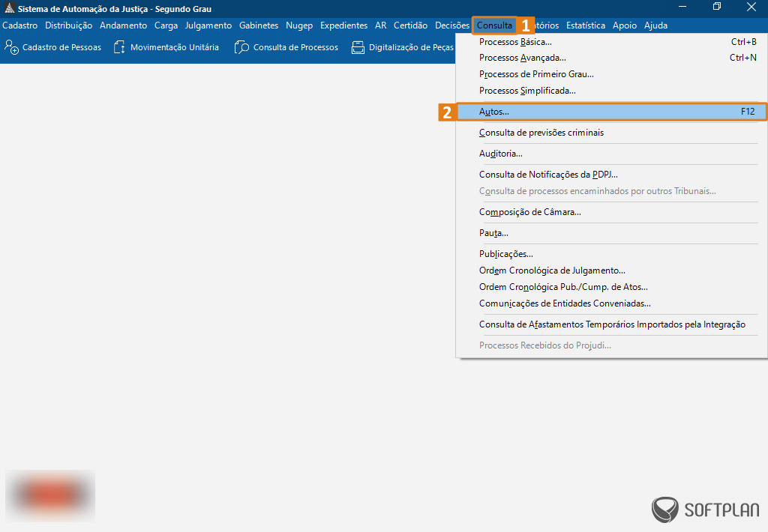Choose the Pauta menu entry
Screen dimensions: 768x532
tap(612, 233)
